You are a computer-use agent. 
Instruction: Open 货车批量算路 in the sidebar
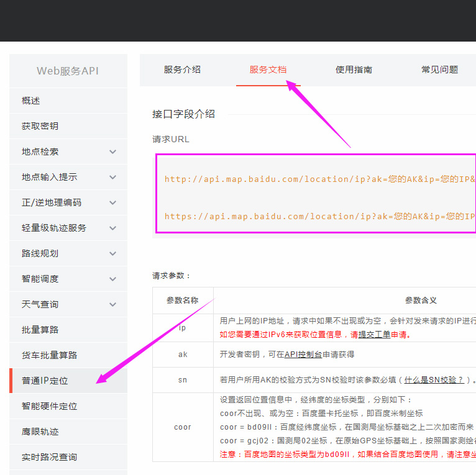coord(68,356)
